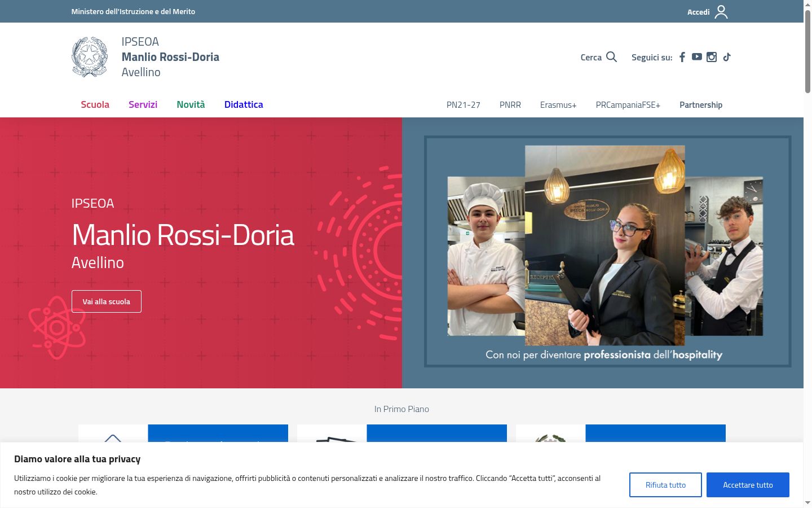This screenshot has height=508, width=812.
Task: Open the TikTok profile icon
Action: (x=727, y=57)
